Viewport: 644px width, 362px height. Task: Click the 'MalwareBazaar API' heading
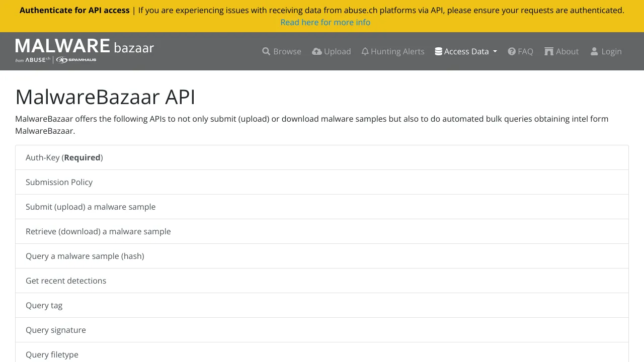pyautogui.click(x=105, y=97)
